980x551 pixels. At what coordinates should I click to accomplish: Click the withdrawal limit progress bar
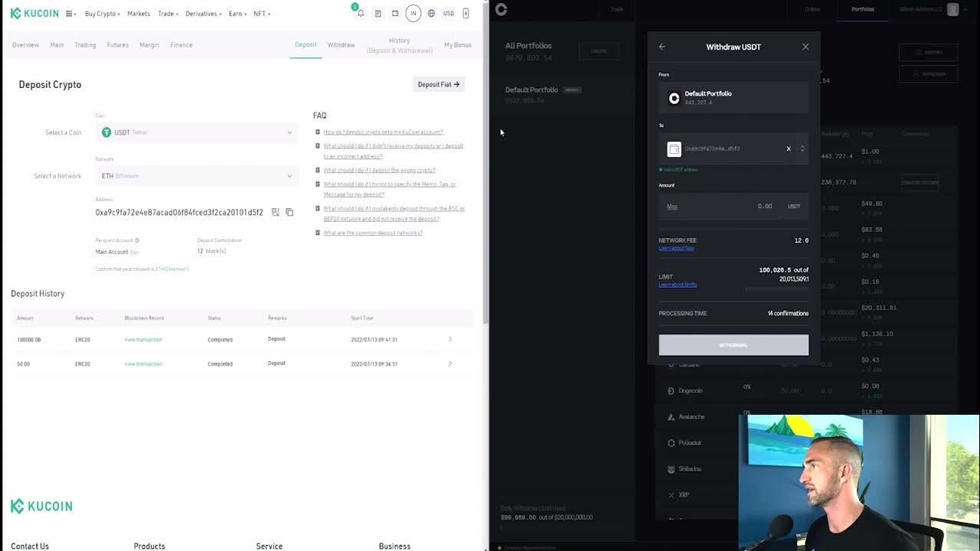[777, 289]
